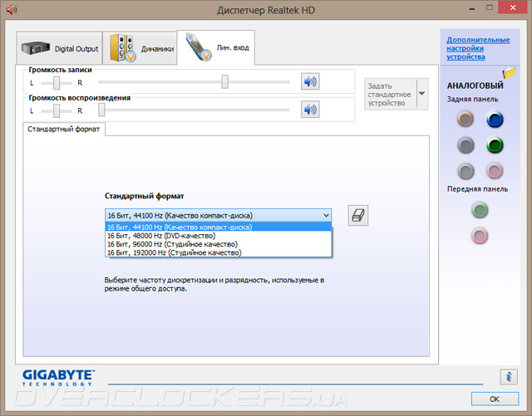Choose 16 Бит, 44100 Hz list option

(x=218, y=228)
